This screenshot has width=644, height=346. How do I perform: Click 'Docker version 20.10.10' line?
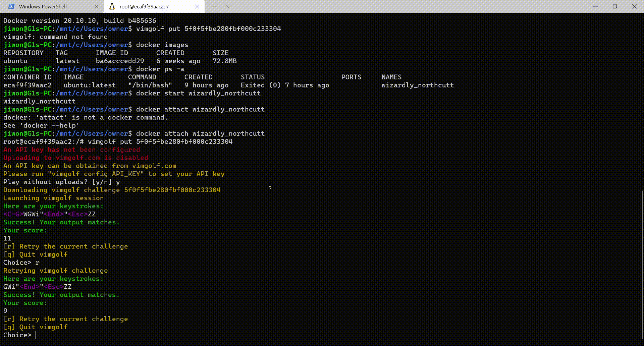pyautogui.click(x=80, y=20)
